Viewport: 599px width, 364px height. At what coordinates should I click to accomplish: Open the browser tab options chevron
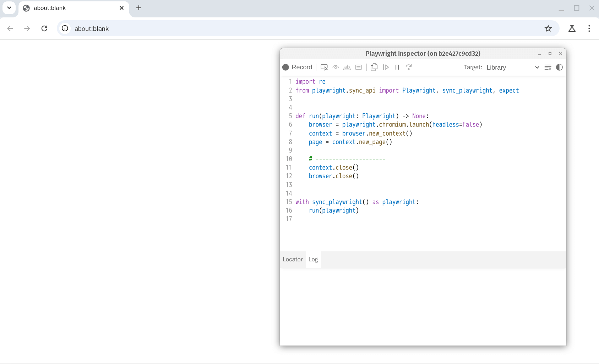[9, 8]
